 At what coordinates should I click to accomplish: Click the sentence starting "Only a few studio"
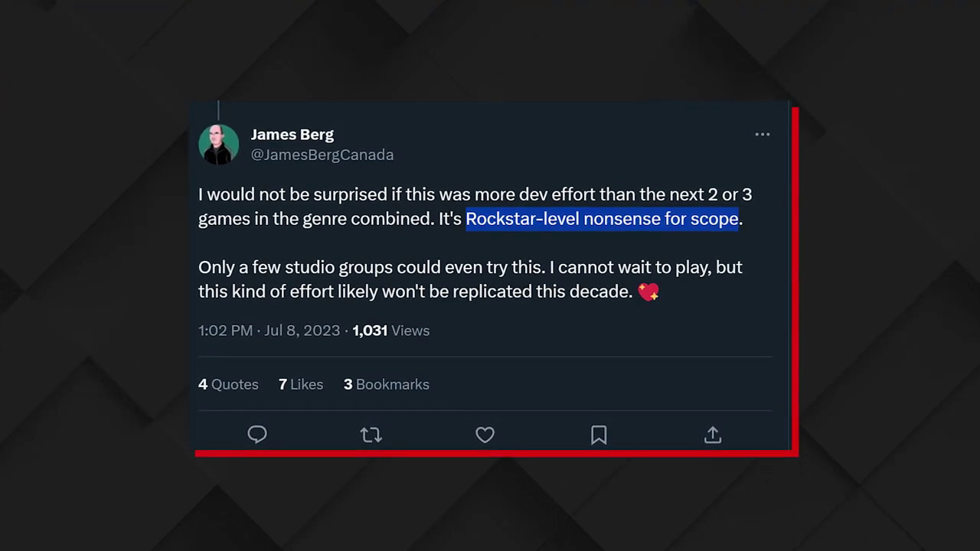pos(470,267)
